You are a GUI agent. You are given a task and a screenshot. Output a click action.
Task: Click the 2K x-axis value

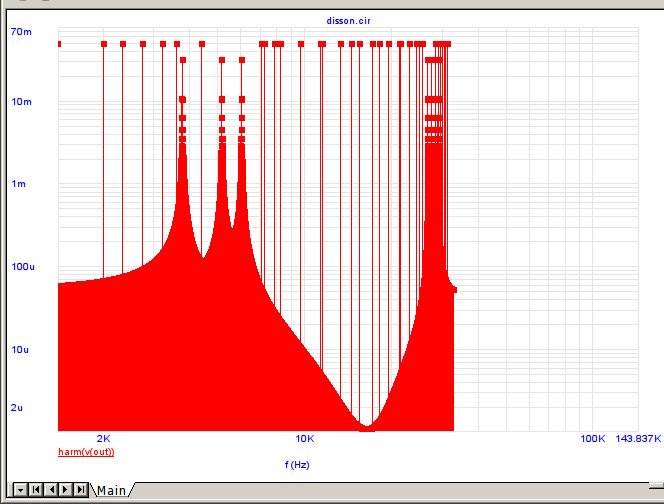coord(103,439)
